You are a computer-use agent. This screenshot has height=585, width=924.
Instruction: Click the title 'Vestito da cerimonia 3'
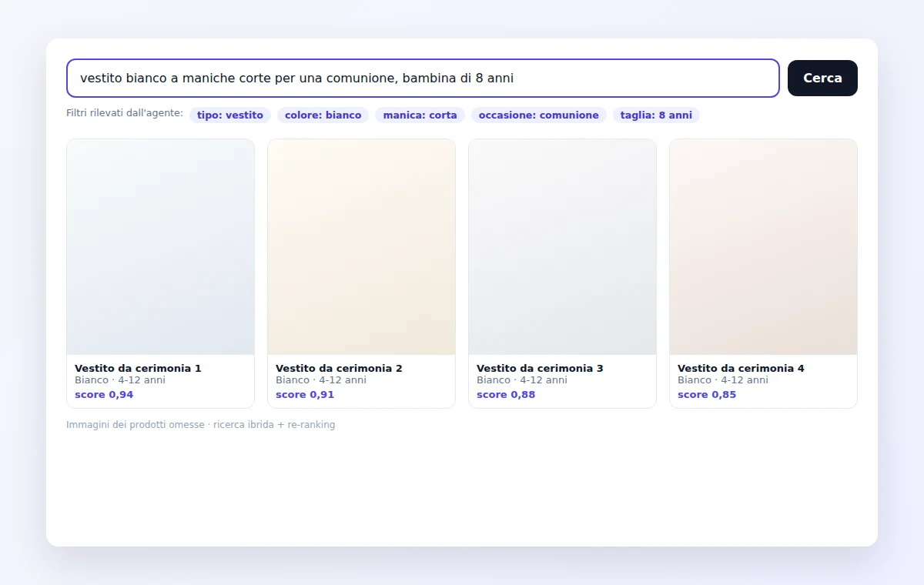pos(540,368)
